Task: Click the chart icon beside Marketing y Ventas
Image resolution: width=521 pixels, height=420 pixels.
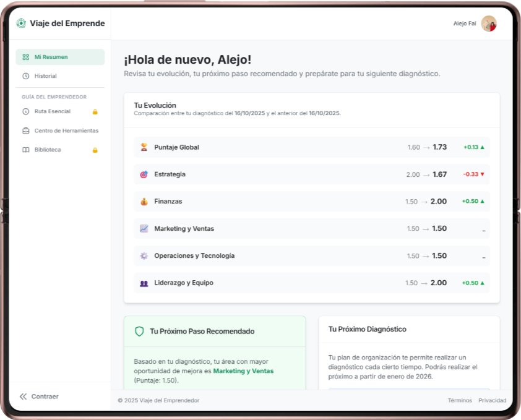Action: click(x=142, y=228)
